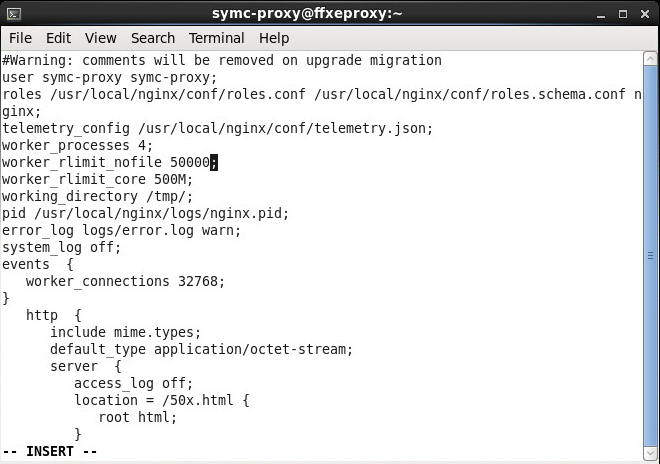Screen dimensions: 660x464
Task: Open the Edit menu
Action: (x=58, y=38)
